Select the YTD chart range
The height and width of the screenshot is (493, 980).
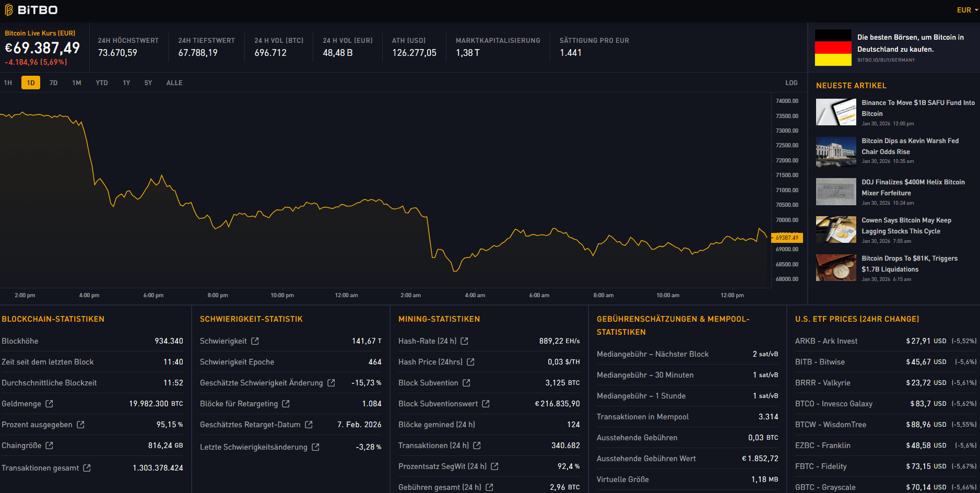102,83
